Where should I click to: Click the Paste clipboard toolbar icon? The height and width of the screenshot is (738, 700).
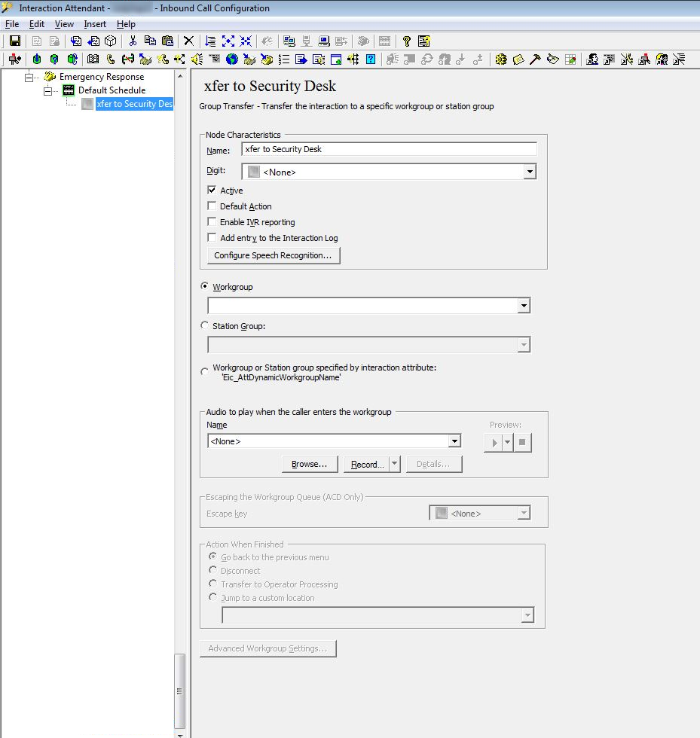pyautogui.click(x=167, y=41)
